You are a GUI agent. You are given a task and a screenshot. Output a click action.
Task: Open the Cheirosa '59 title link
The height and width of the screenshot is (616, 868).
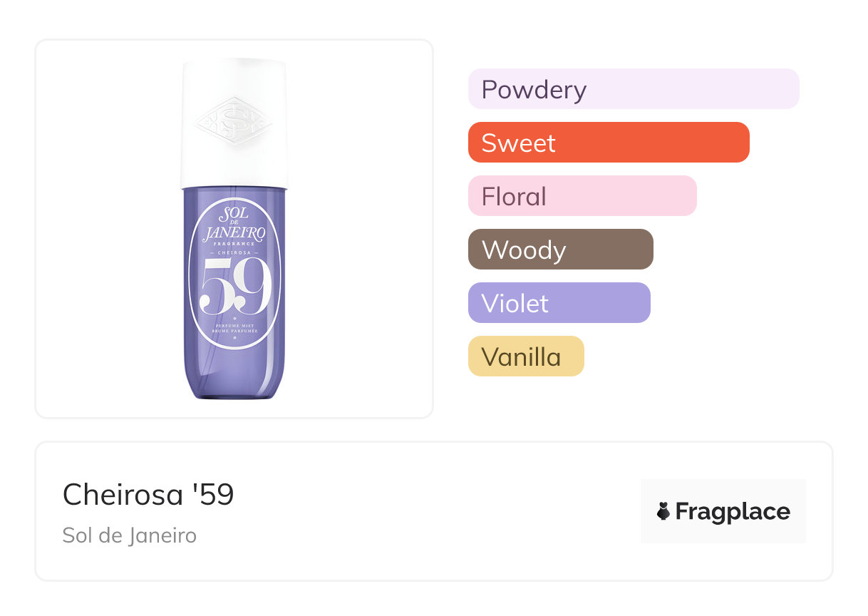click(x=148, y=494)
